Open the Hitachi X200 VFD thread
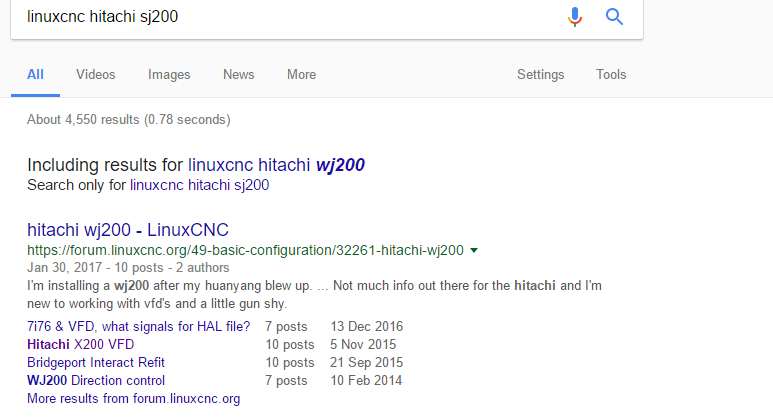This screenshot has height=417, width=773. (x=80, y=344)
